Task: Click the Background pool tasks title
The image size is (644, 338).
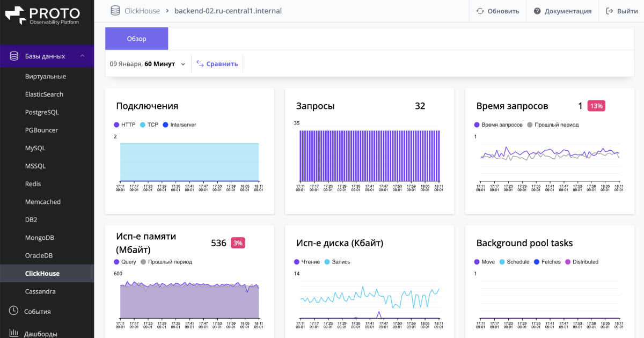Action: tap(524, 243)
